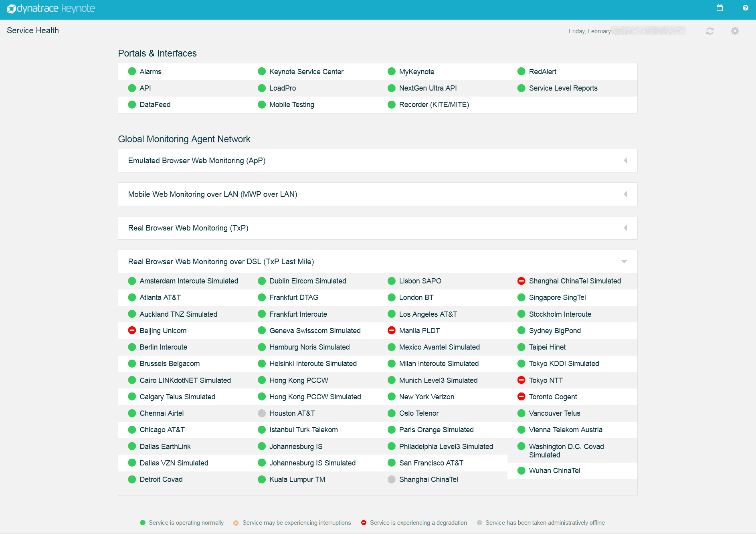756x534 pixels.
Task: Click the experiencing interruptions legend icon
Action: [236, 523]
